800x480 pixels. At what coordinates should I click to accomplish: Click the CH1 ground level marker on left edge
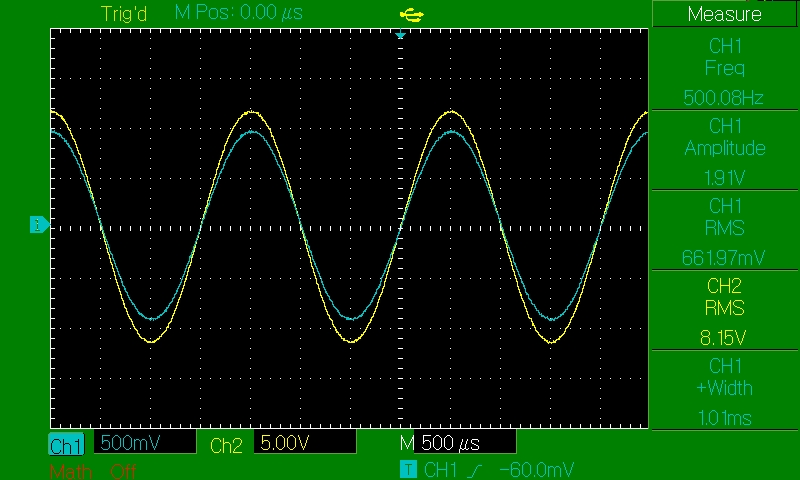(38, 224)
